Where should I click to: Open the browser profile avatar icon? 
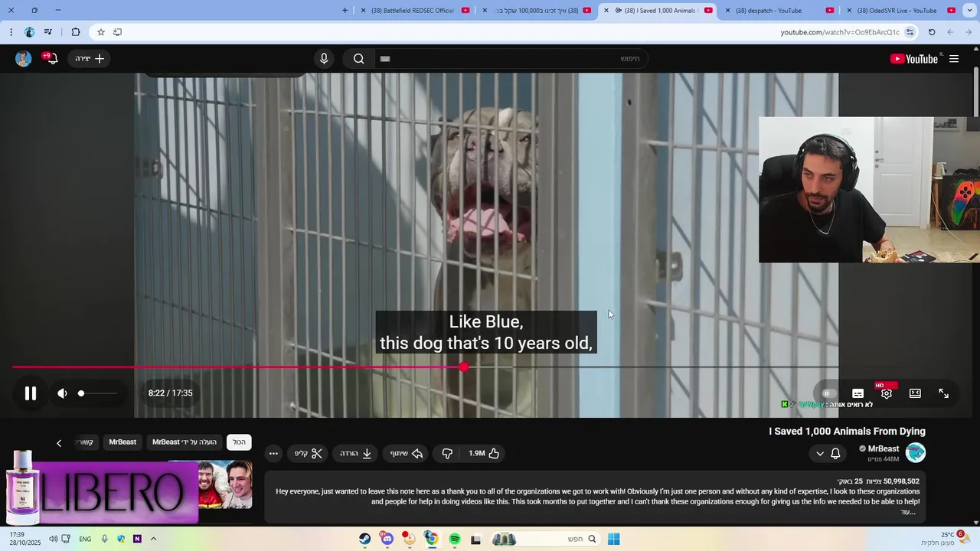[x=29, y=32]
